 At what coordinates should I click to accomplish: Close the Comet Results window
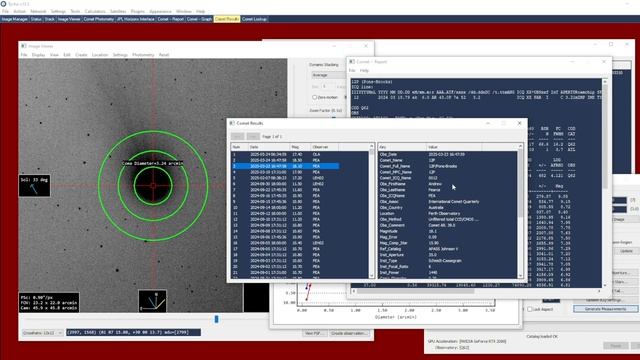coord(519,123)
